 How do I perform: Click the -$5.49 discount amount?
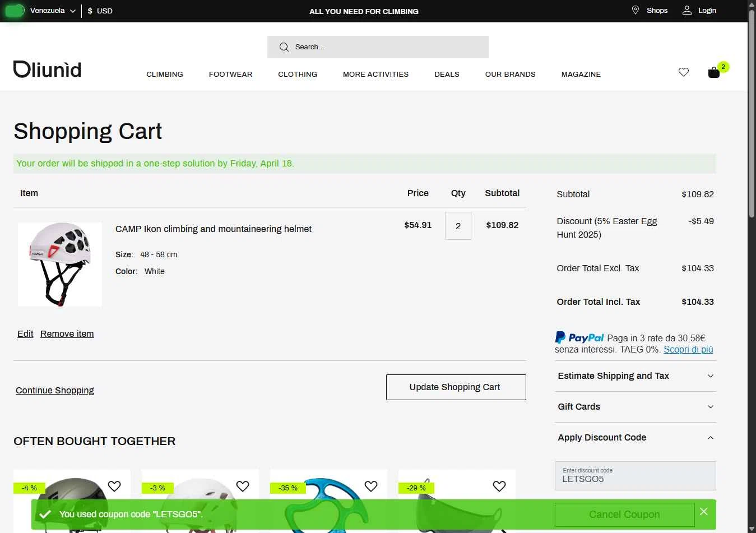(x=701, y=221)
